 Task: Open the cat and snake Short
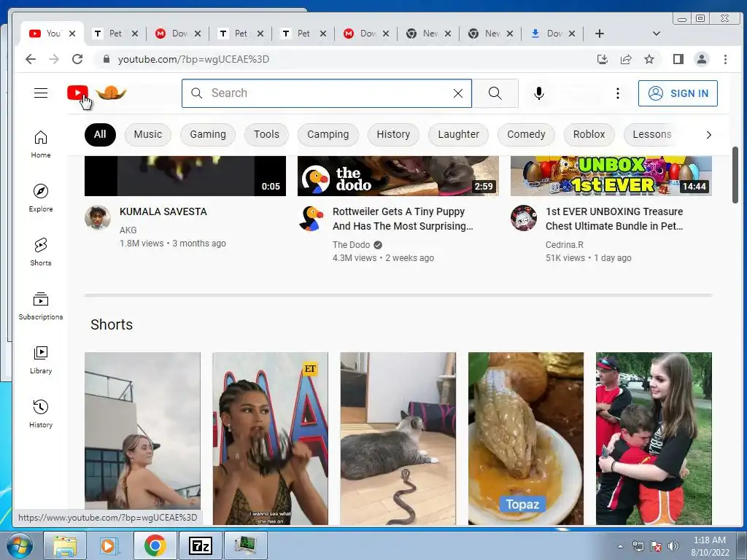pos(398,438)
